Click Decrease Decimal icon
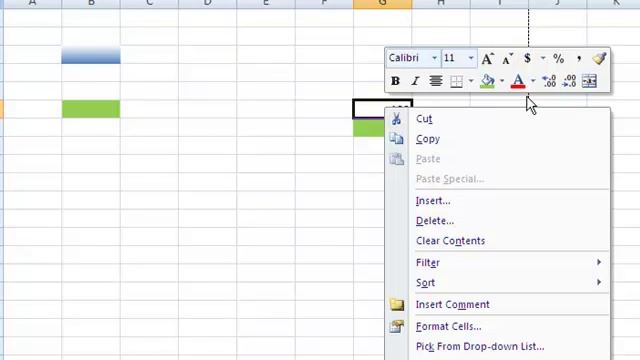640x360 pixels. pos(569,81)
